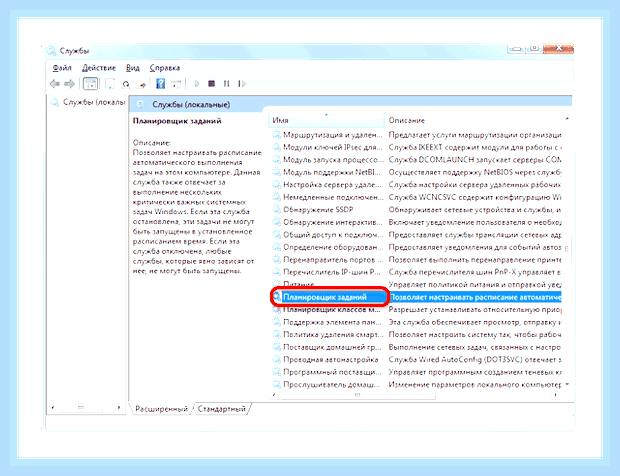Click the services list vertical scrollbar thumb

(x=567, y=249)
